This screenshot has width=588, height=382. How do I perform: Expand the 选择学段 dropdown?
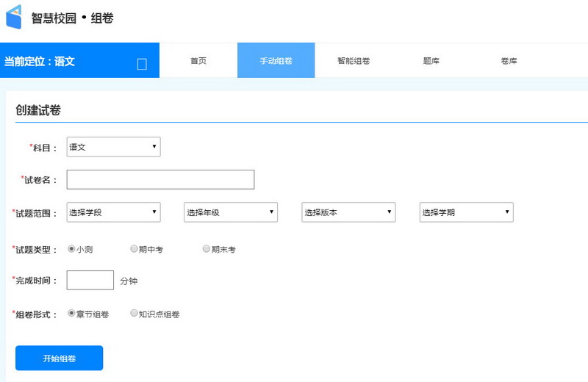click(113, 212)
